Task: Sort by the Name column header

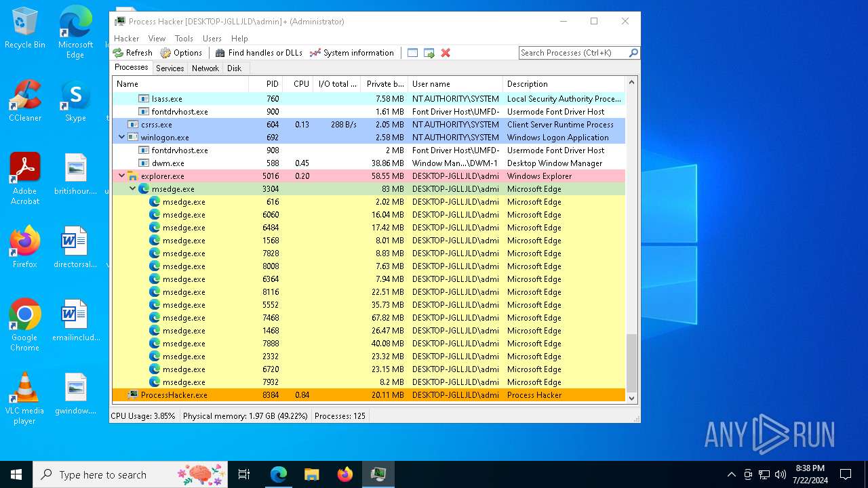Action: (180, 84)
